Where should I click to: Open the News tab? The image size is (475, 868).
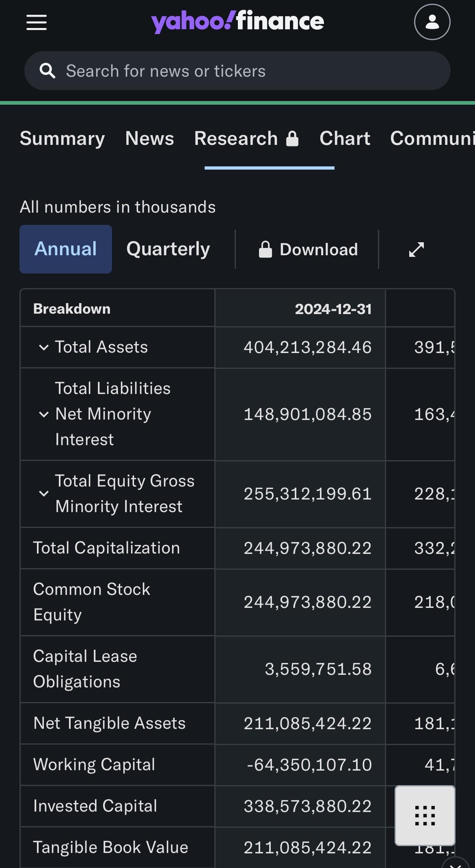[x=149, y=139]
